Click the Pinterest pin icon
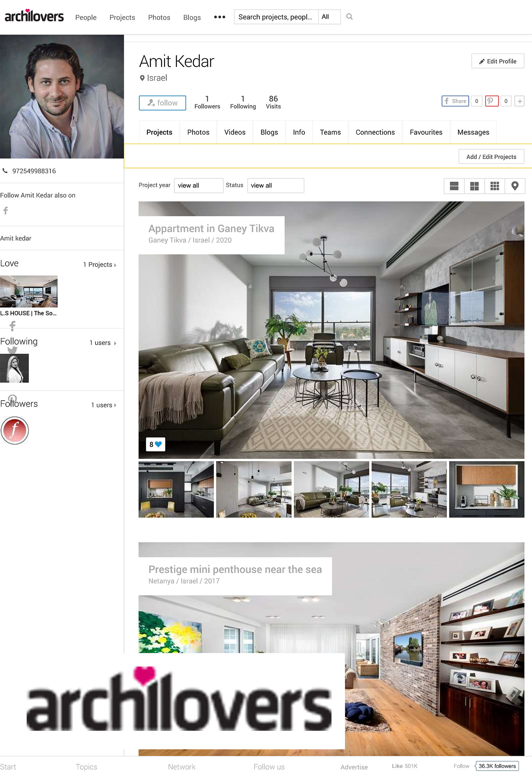The height and width of the screenshot is (776, 532). point(491,101)
